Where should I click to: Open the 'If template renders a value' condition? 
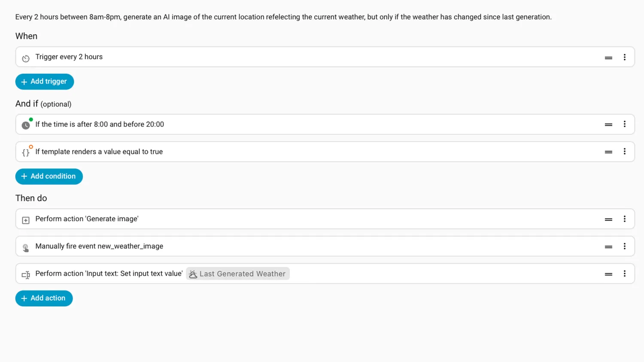tap(325, 152)
